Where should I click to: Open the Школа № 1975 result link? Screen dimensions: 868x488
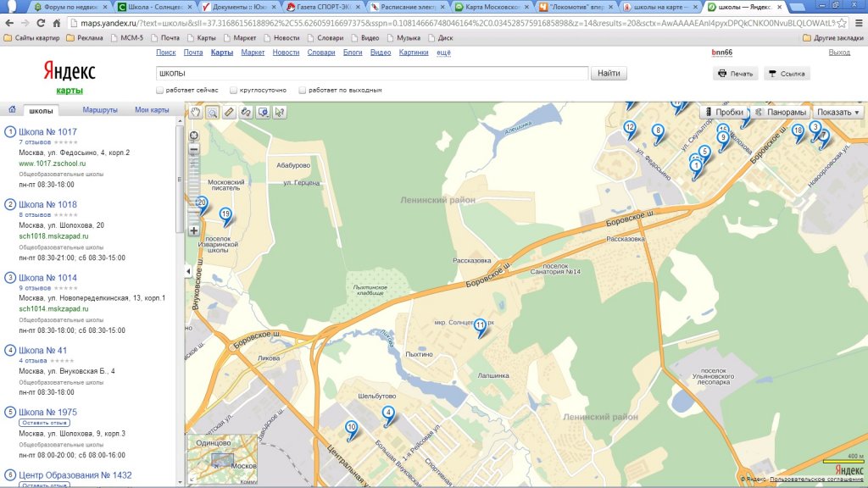click(47, 413)
